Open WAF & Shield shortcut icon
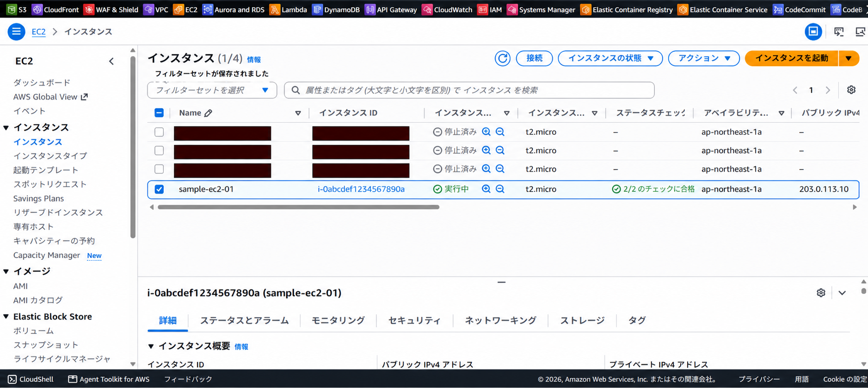This screenshot has height=388, width=868. pos(89,9)
